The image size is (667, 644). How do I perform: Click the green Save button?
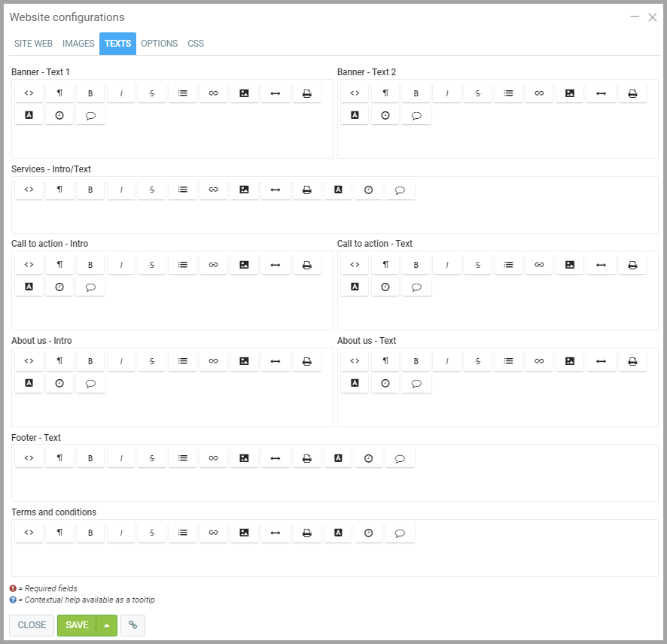(77, 625)
